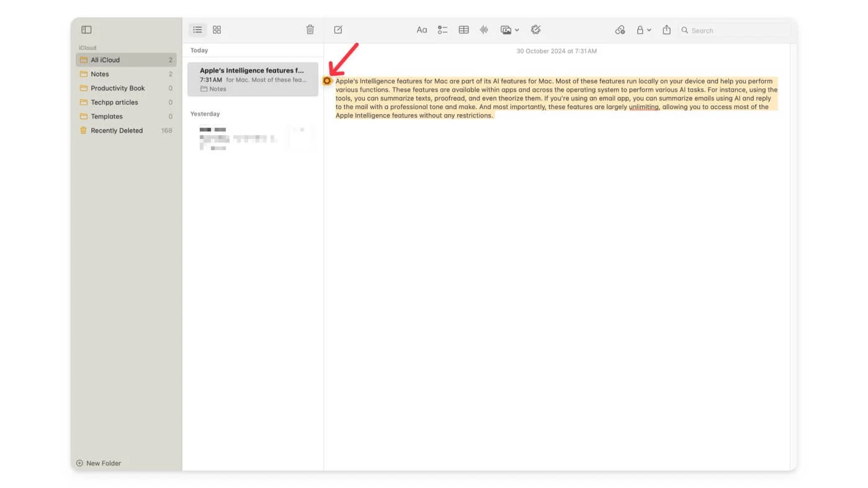868x488 pixels.
Task: Click the add link icon in toolbar
Action: pos(620,30)
